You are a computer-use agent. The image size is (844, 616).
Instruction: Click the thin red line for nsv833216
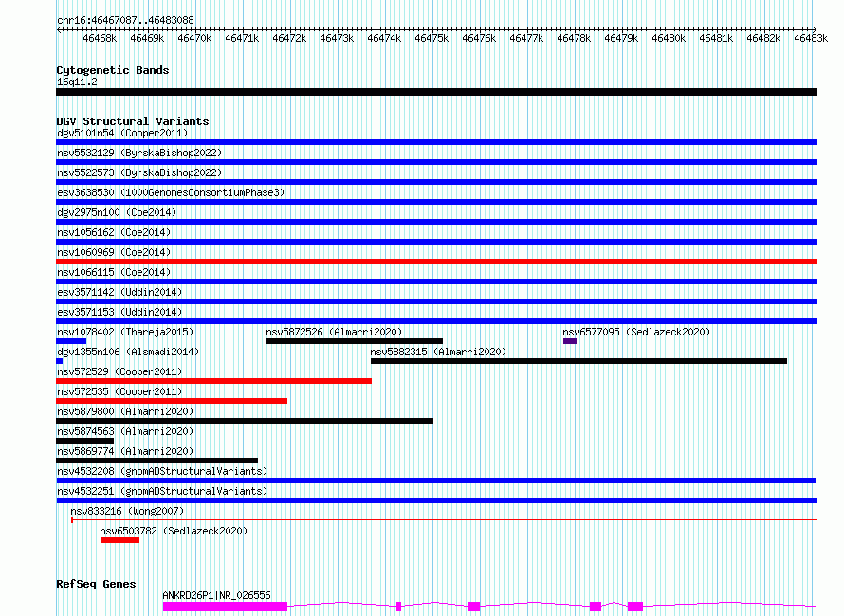pos(444,520)
